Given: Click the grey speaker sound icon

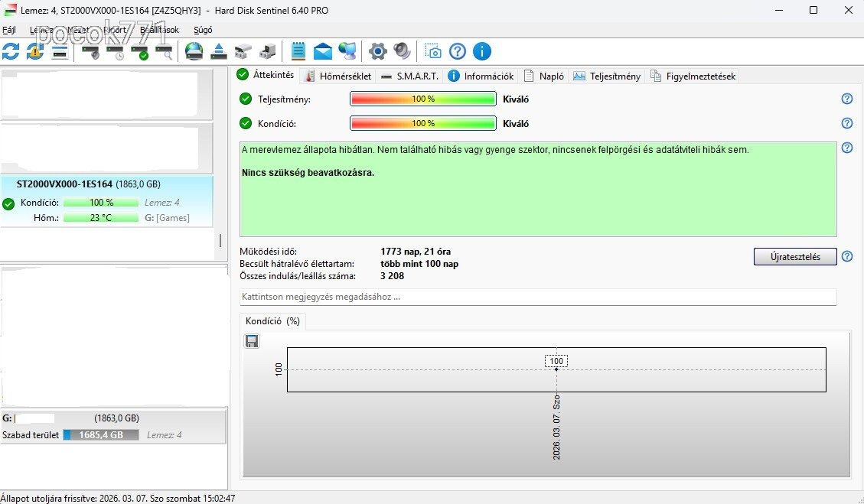Looking at the screenshot, I should pos(403,52).
